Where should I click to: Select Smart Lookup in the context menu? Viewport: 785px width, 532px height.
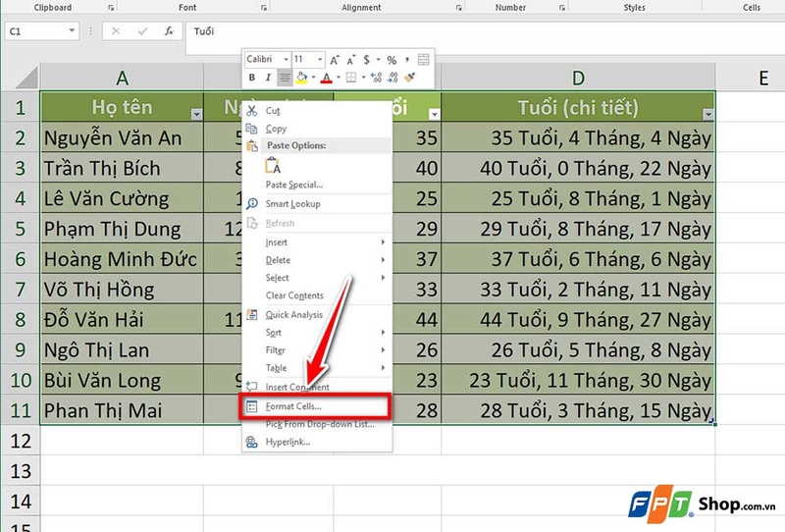(x=317, y=204)
